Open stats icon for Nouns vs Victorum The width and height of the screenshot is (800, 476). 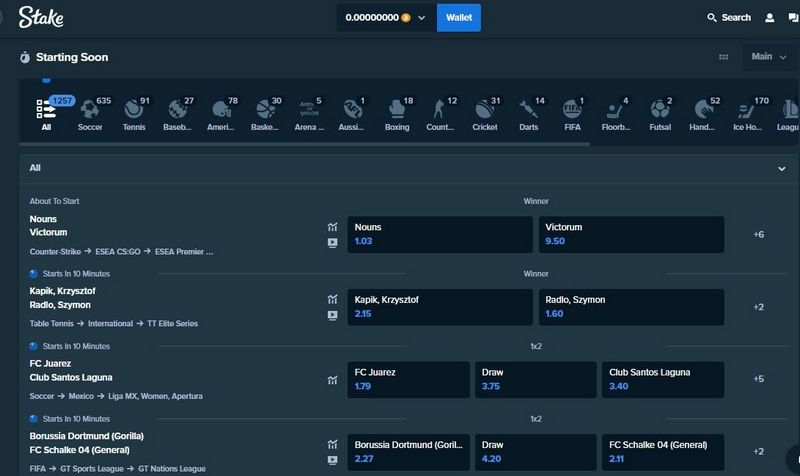coord(333,227)
